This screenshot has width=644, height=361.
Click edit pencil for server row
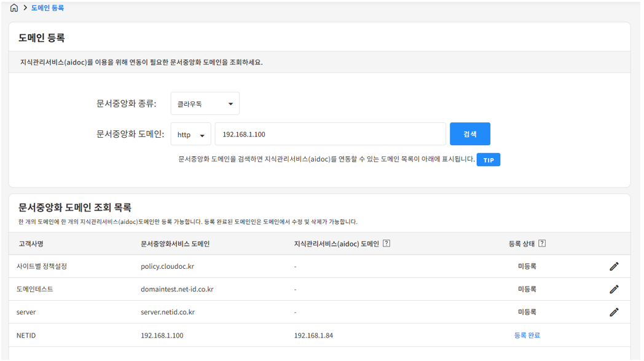tap(613, 312)
